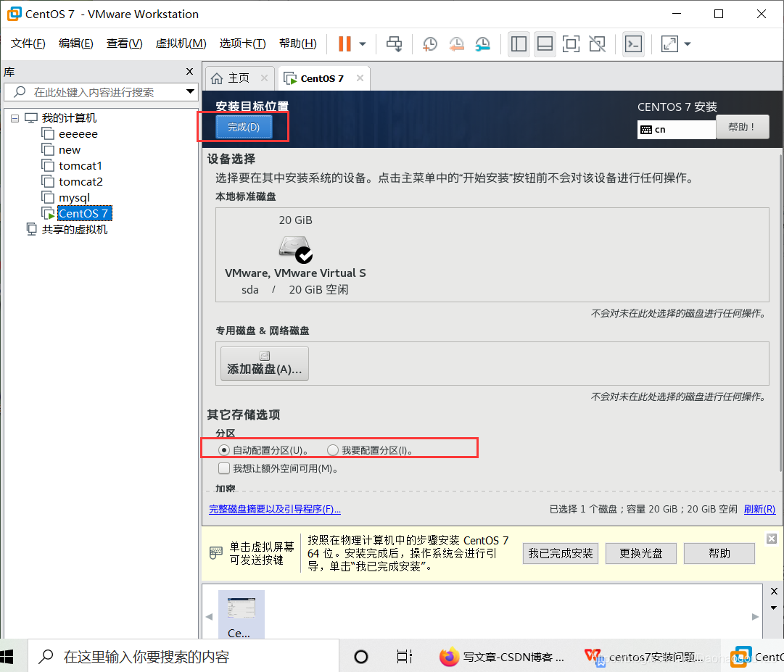
Task: Close the CentOS 7 tab
Action: [360, 78]
